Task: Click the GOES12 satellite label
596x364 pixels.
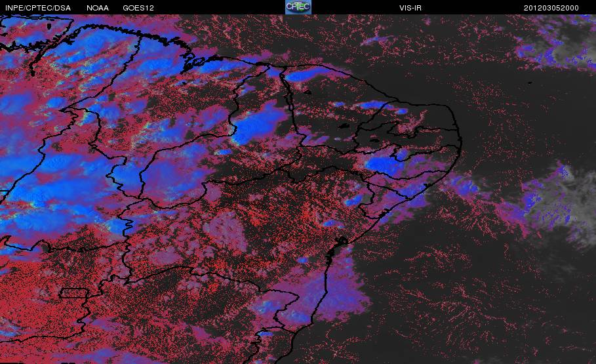Action: 138,8
